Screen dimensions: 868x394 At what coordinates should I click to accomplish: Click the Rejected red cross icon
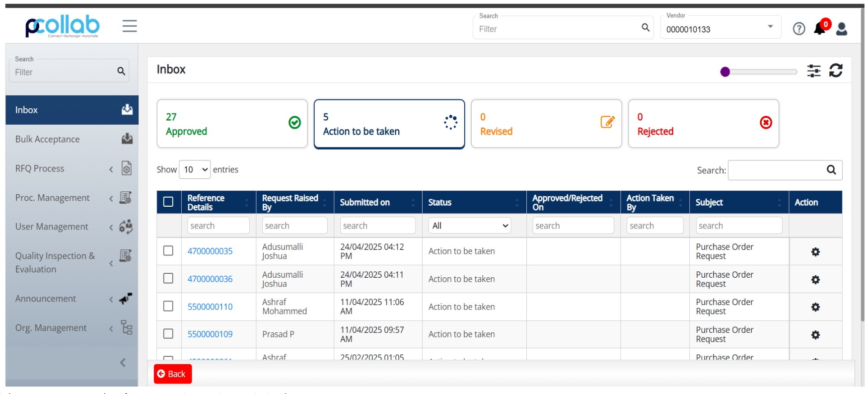point(766,122)
